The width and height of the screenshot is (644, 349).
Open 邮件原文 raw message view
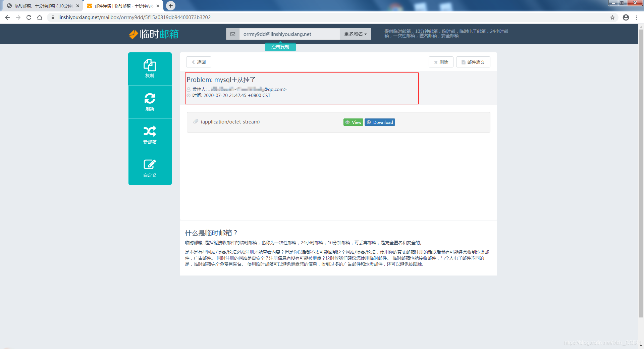tap(473, 62)
